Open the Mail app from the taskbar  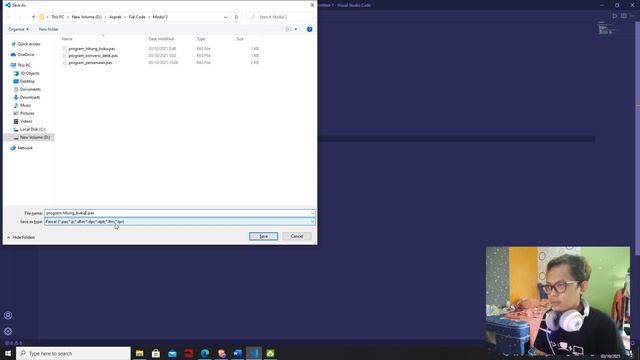tap(172, 353)
